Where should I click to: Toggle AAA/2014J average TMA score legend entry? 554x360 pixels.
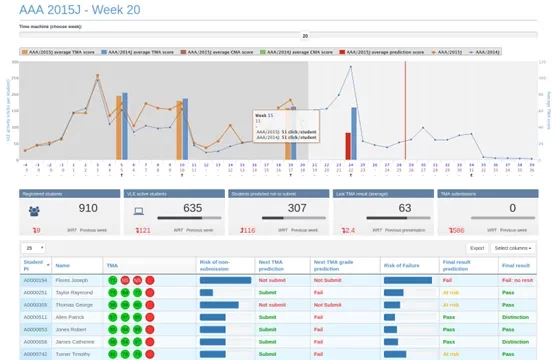137,52
